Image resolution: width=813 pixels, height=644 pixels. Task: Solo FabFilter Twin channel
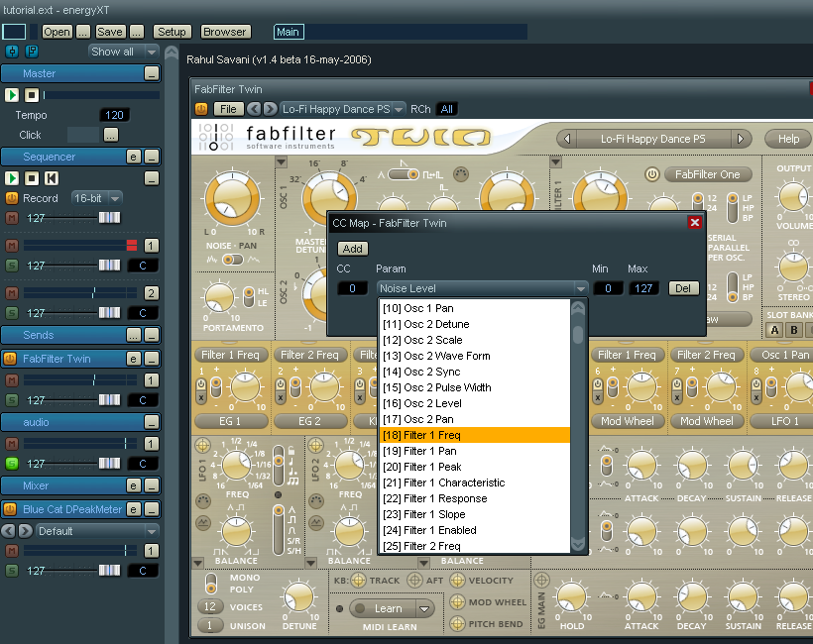pos(12,400)
